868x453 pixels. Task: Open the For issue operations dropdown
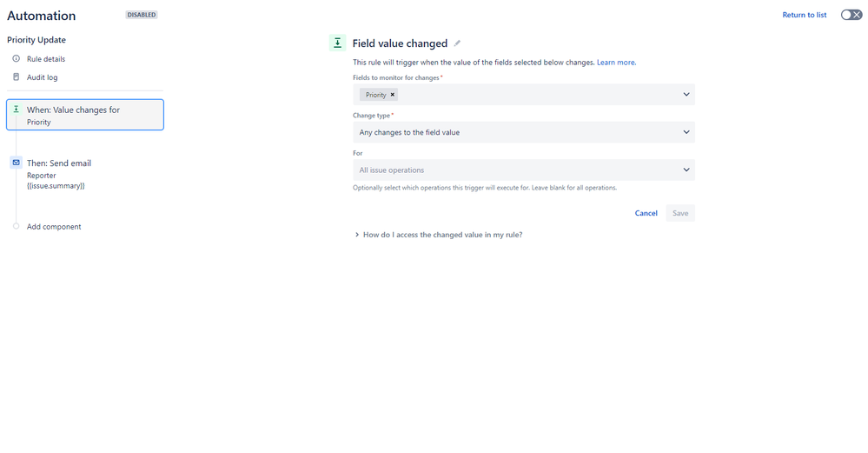point(524,170)
